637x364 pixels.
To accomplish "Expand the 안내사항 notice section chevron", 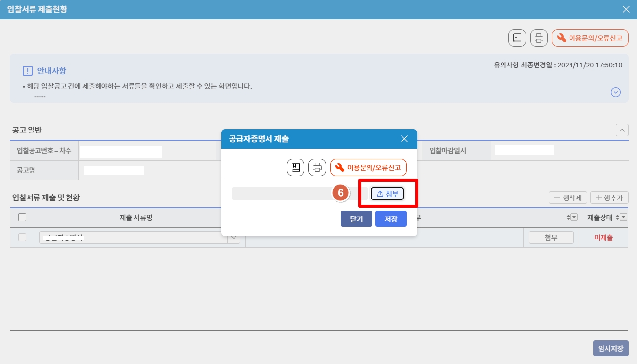I will [615, 92].
